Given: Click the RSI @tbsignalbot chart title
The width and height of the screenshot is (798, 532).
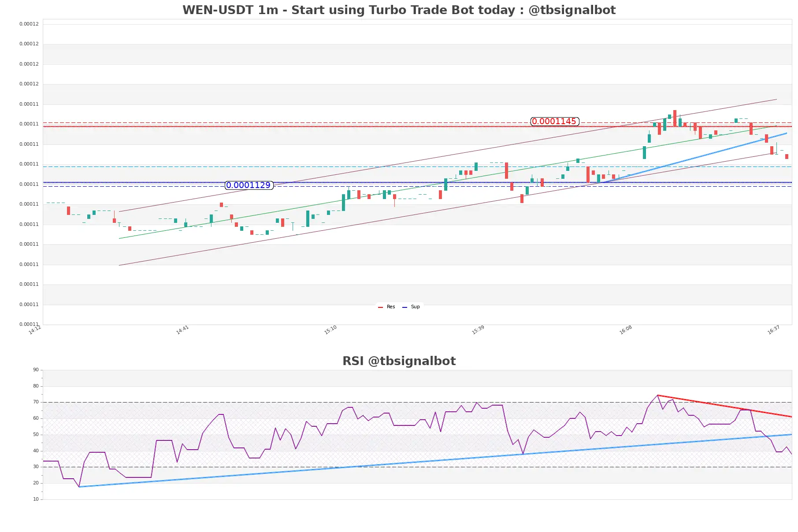Looking at the screenshot, I should [399, 361].
